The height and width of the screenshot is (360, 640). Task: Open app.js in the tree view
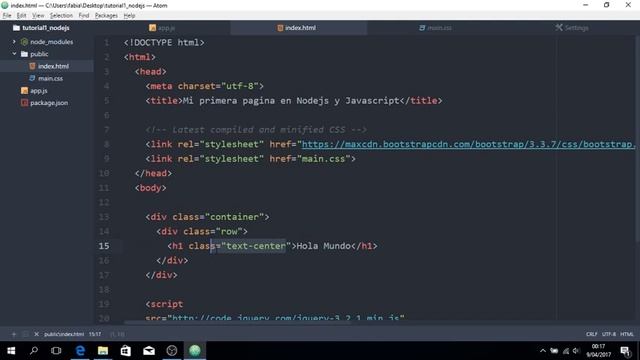(x=39, y=91)
